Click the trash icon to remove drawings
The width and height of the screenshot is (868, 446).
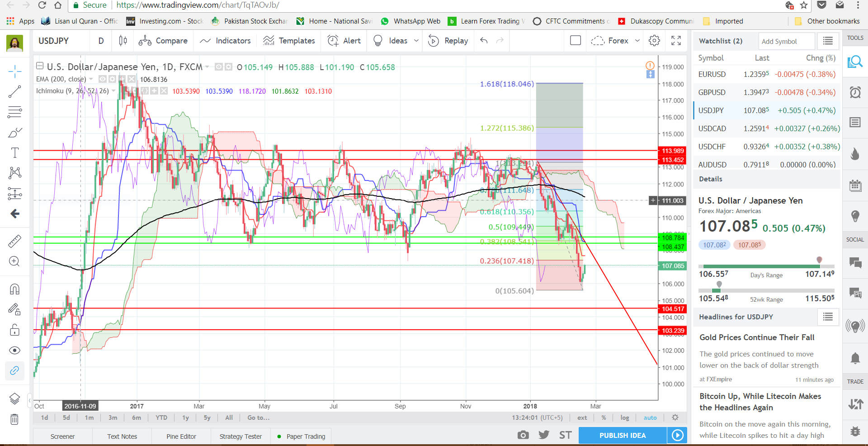(14, 419)
